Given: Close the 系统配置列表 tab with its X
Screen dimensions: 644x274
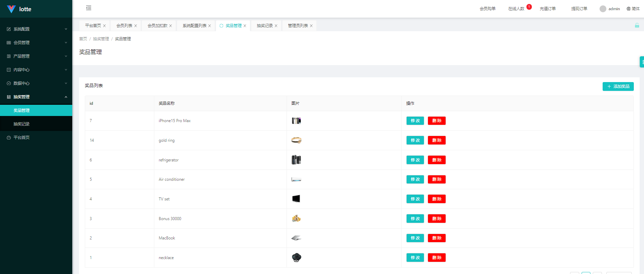Looking at the screenshot, I should pyautogui.click(x=210, y=26).
